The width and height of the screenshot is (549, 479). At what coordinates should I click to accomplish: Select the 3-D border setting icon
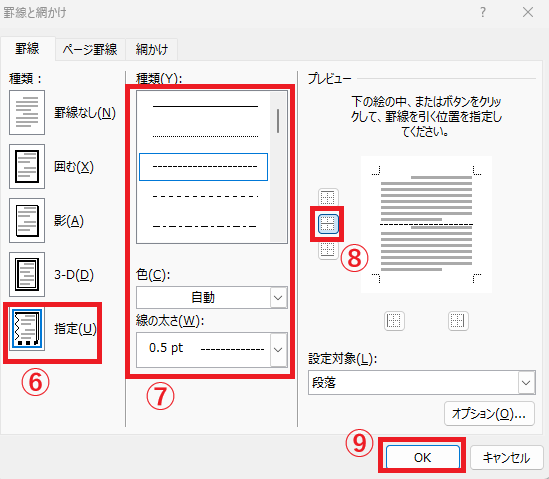coord(27,274)
